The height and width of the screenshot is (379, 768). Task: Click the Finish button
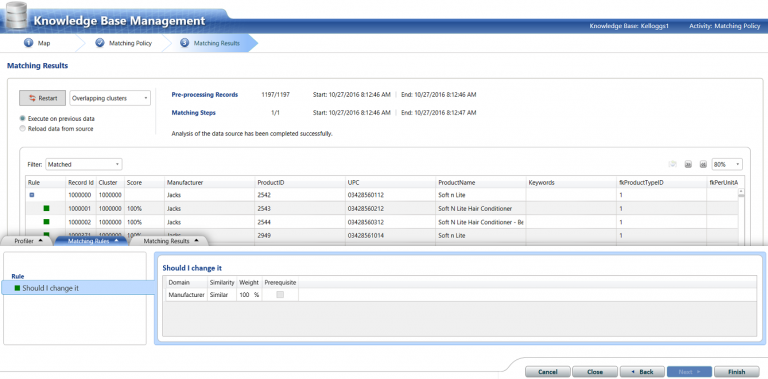click(x=736, y=372)
